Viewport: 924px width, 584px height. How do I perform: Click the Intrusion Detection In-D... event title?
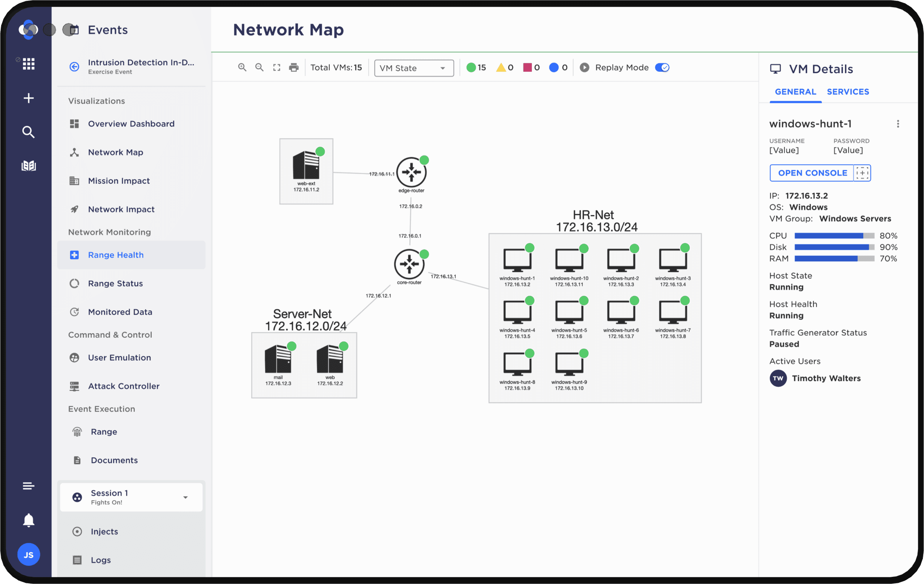[x=141, y=63]
